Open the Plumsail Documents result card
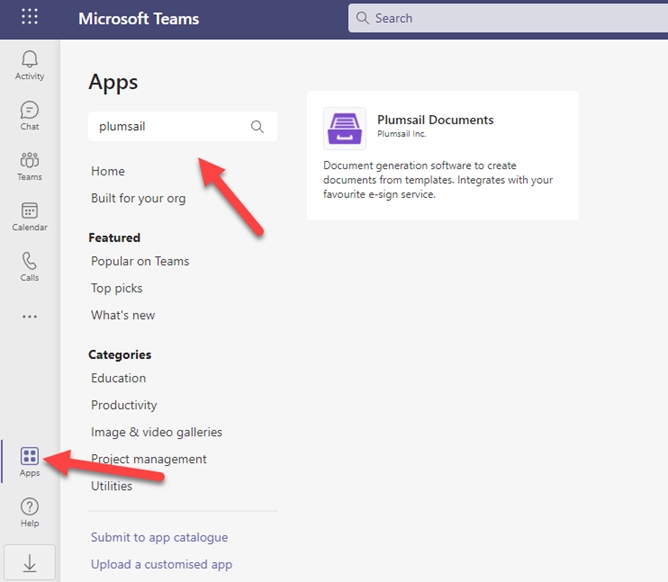Image resolution: width=668 pixels, height=582 pixels. [x=443, y=156]
